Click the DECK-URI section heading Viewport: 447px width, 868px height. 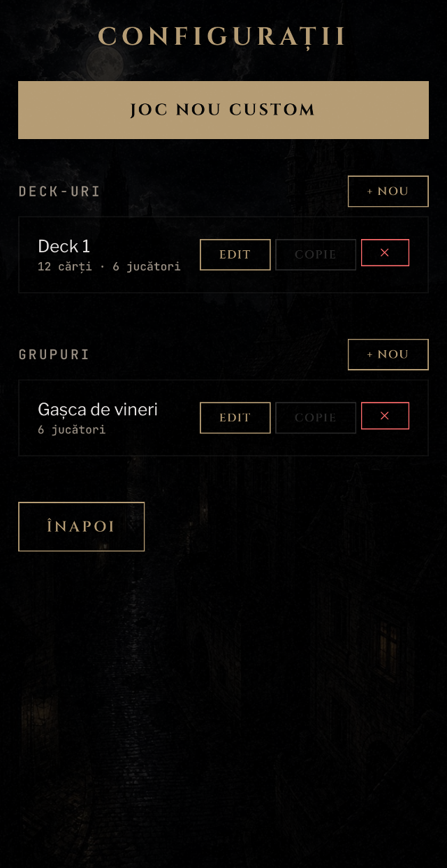point(59,191)
